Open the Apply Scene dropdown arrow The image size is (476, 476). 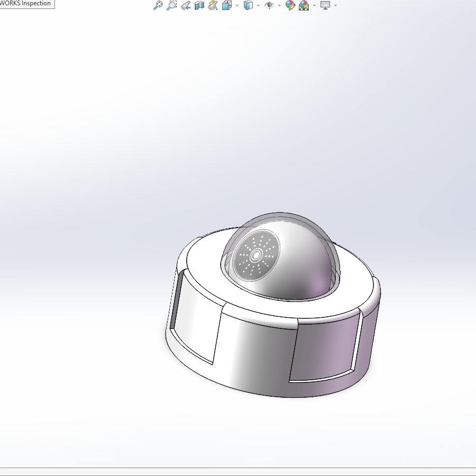[x=314, y=5]
